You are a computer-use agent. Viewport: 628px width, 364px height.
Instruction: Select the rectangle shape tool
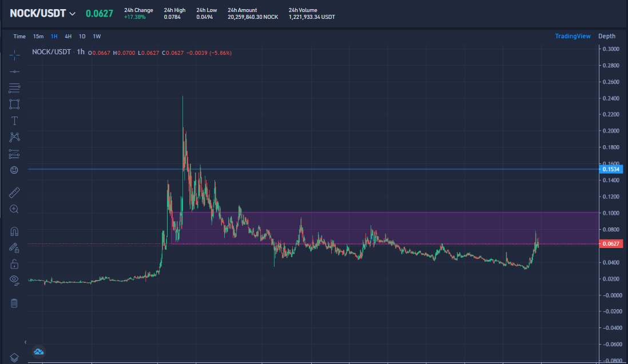click(x=14, y=105)
